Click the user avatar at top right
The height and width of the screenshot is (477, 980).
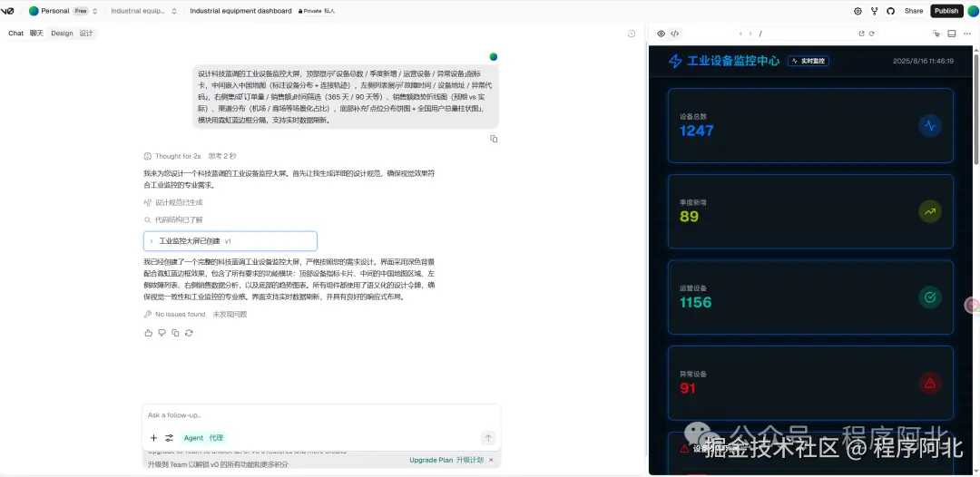click(x=973, y=11)
